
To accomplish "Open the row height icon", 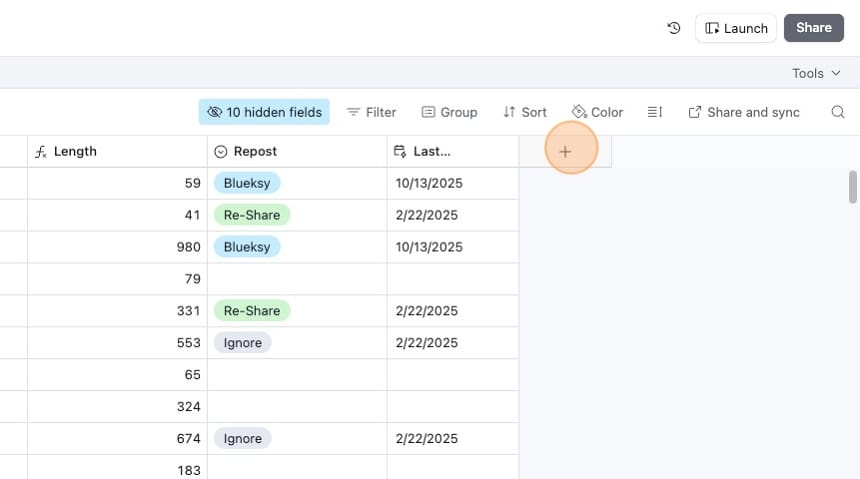I will (655, 112).
